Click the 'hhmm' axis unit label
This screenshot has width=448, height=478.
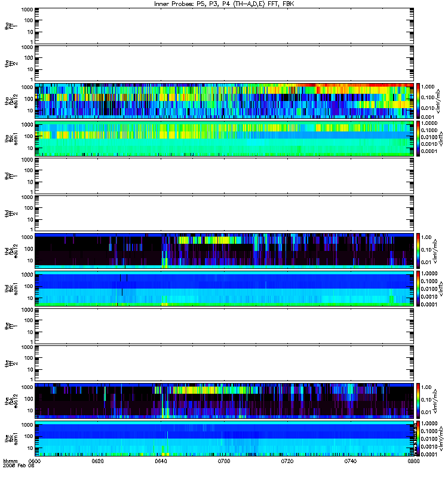pyautogui.click(x=10, y=461)
